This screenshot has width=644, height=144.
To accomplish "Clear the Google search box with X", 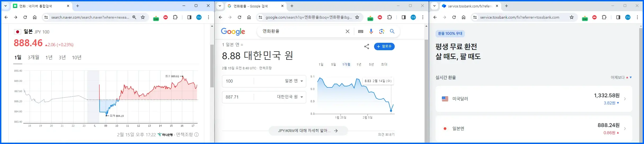I will [x=348, y=31].
